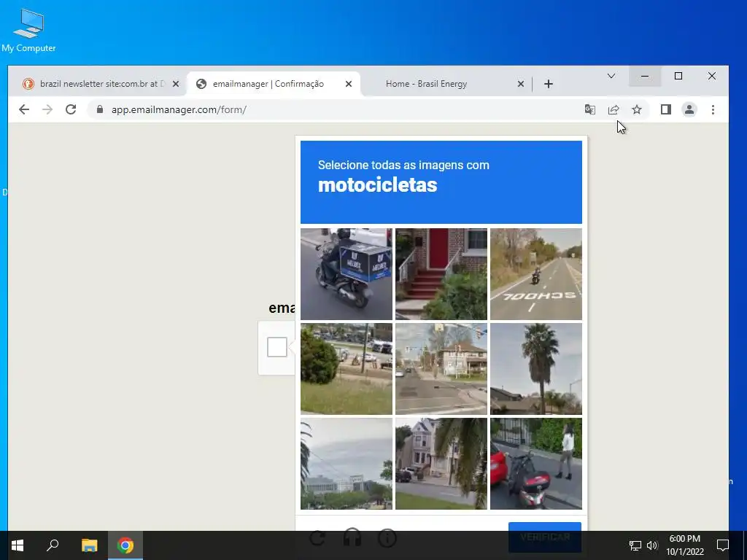Select the intersection with traffic light image

441,368
